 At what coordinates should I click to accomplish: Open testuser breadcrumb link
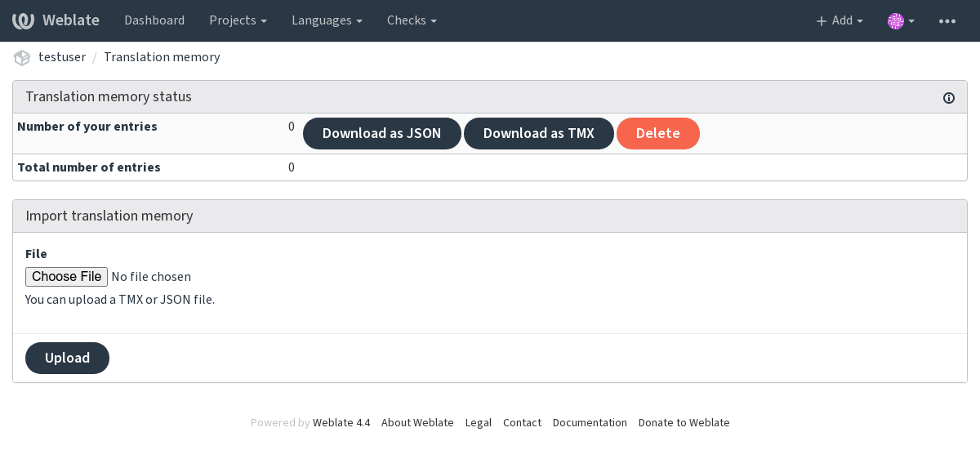coord(64,57)
